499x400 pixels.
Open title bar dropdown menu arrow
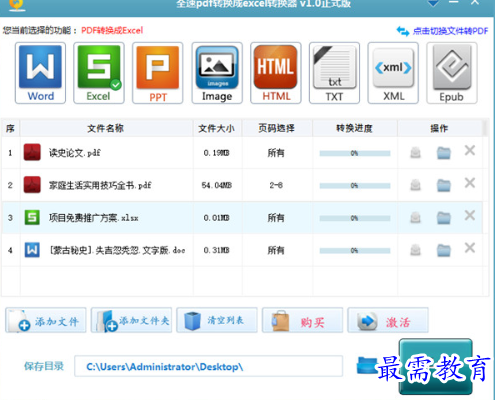pyautogui.click(x=433, y=3)
